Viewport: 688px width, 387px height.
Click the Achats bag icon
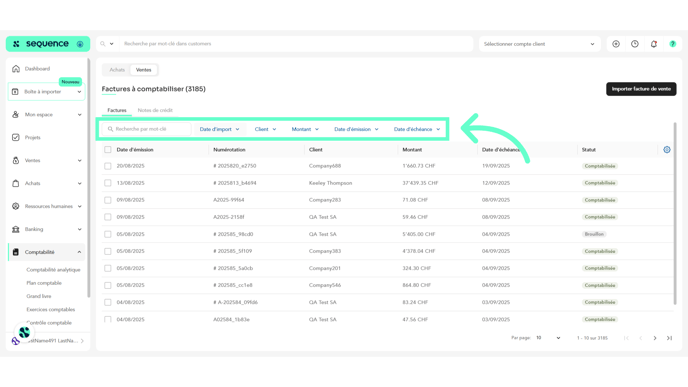16,183
